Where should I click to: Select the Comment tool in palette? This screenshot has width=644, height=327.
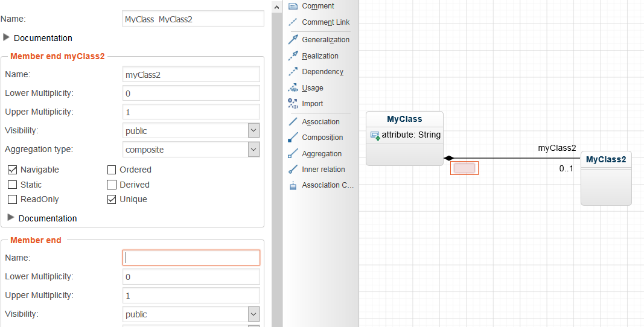point(317,6)
